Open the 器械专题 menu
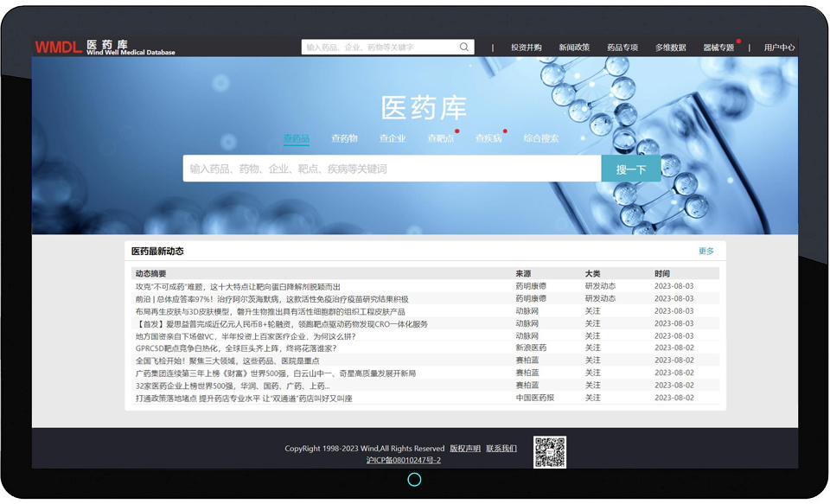The width and height of the screenshot is (830, 504). click(x=718, y=48)
